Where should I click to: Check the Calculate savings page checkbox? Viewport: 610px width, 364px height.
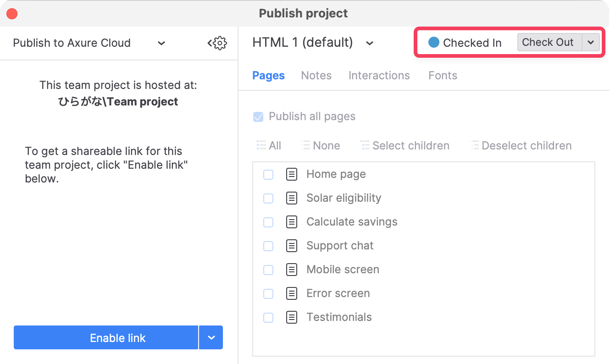(x=268, y=222)
